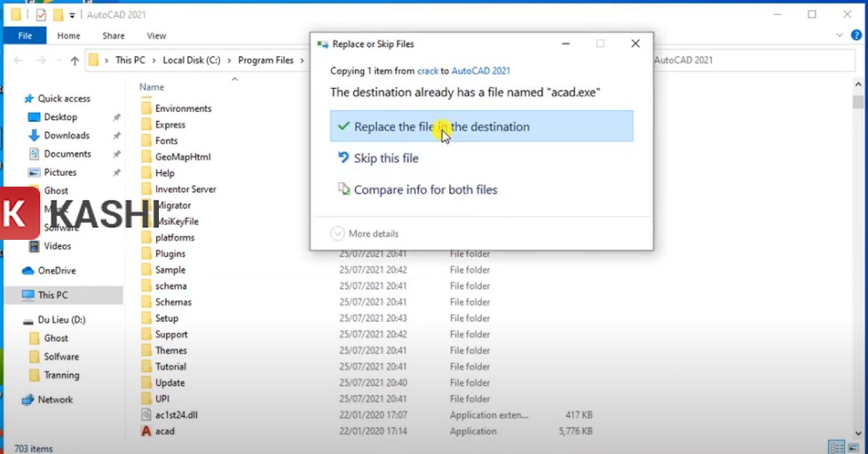Screen dimensions: 868x454
Task: Click the Sample folder icon
Action: coord(146,269)
